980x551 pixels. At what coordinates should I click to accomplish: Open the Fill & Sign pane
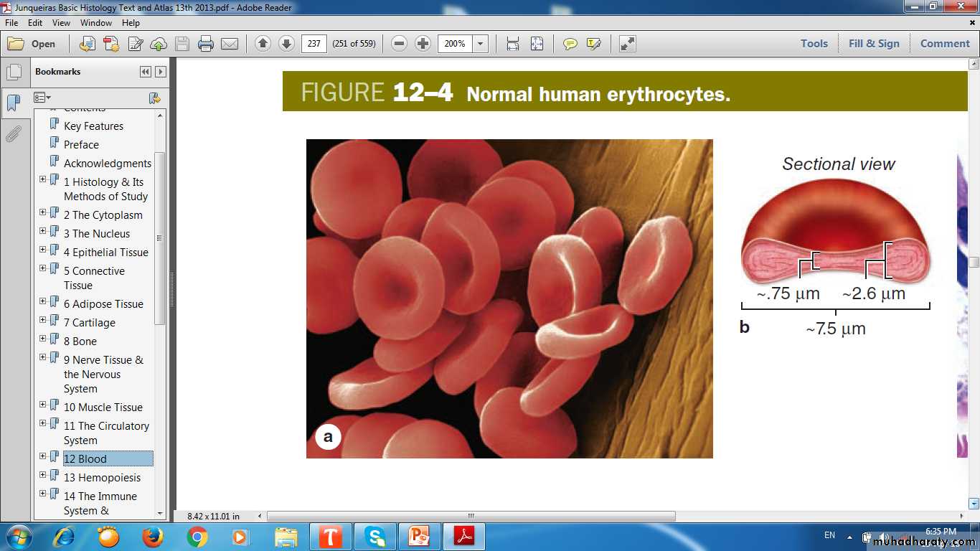pos(873,44)
